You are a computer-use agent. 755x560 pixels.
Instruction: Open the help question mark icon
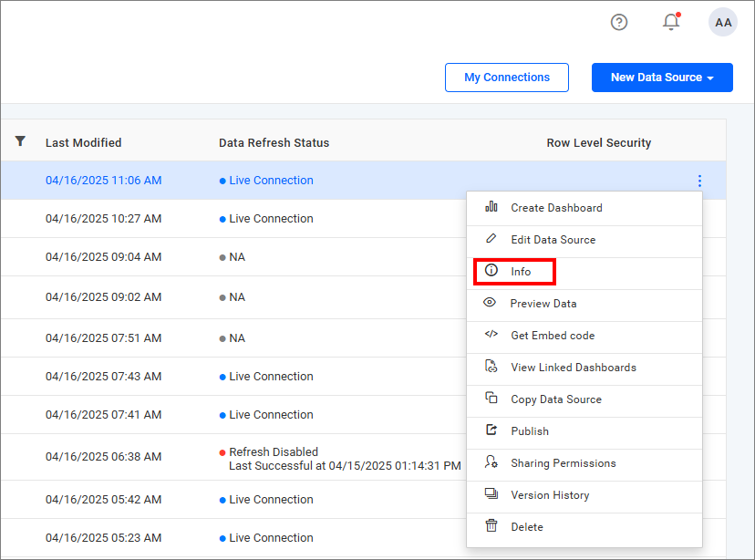pyautogui.click(x=619, y=22)
